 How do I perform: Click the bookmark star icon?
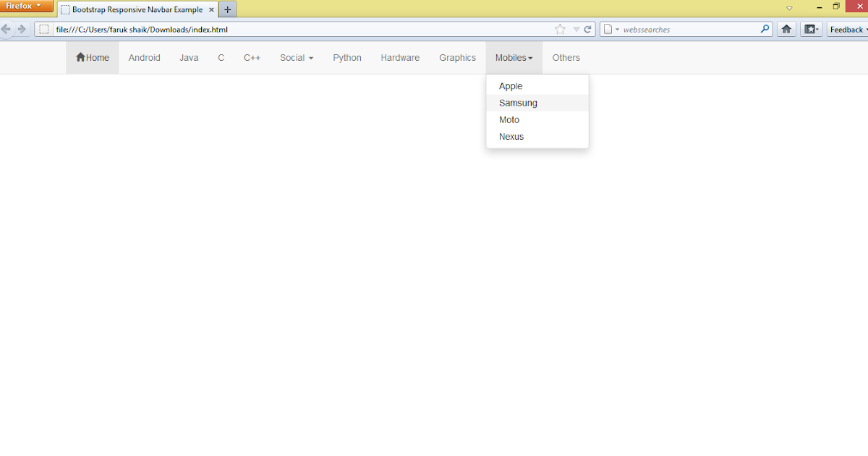pos(559,29)
